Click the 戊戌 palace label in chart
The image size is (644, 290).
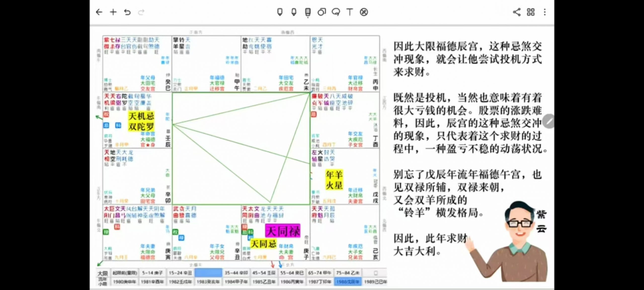(x=375, y=198)
